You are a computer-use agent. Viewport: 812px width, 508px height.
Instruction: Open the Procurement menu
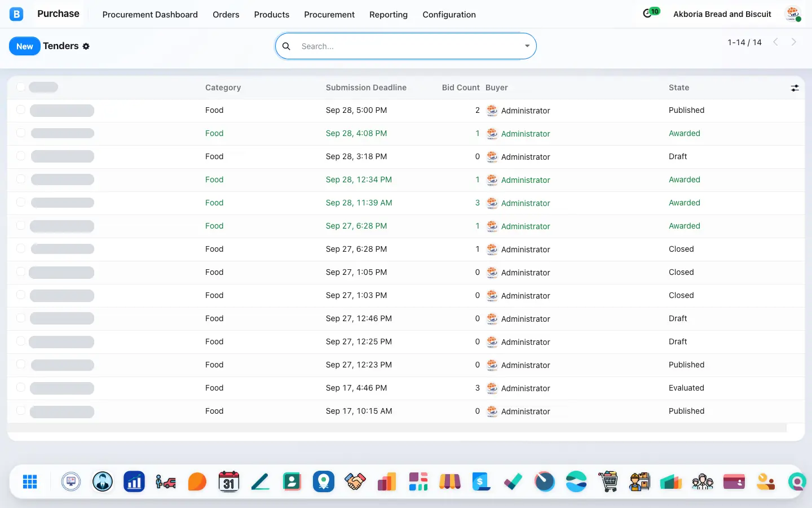[x=329, y=15]
